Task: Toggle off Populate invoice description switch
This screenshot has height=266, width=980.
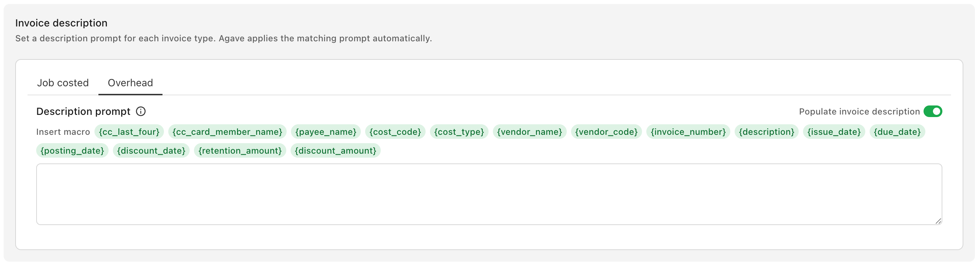Action: (x=933, y=111)
